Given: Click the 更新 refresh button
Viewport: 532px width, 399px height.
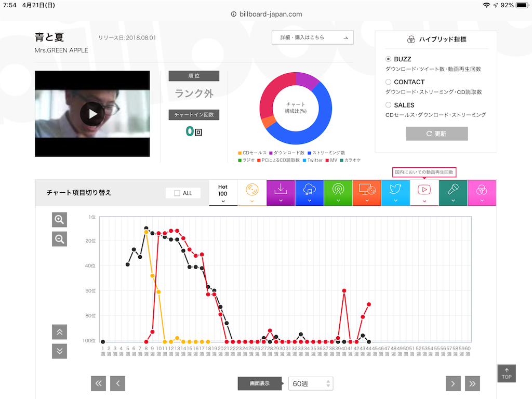Looking at the screenshot, I should pos(436,134).
